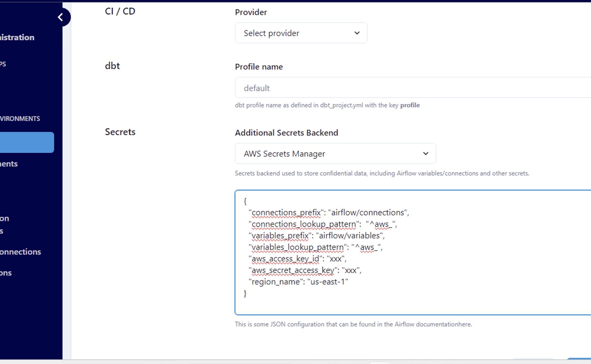Click the 'aws_secret_access_key' line in JSON
This screenshot has height=364, width=591.
(x=305, y=270)
